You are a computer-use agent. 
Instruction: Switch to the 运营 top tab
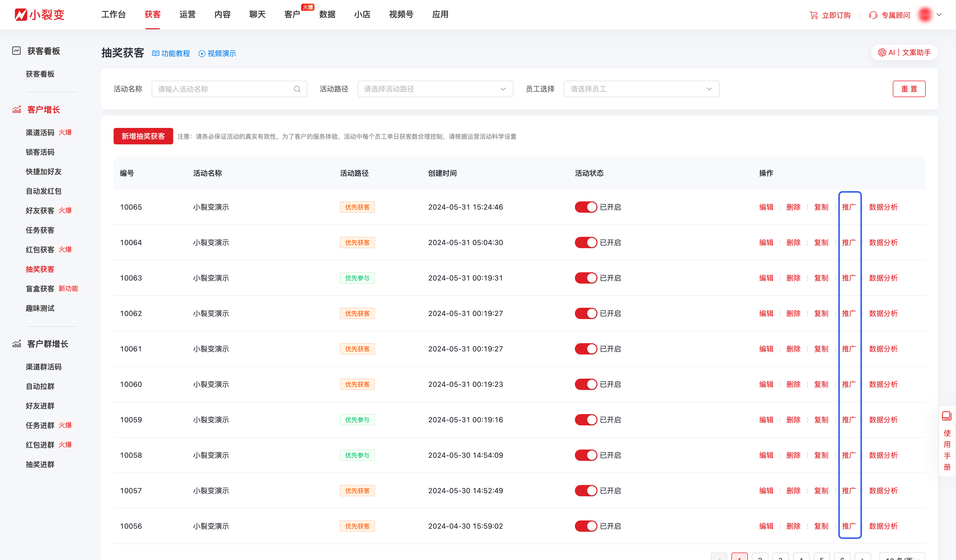click(187, 14)
